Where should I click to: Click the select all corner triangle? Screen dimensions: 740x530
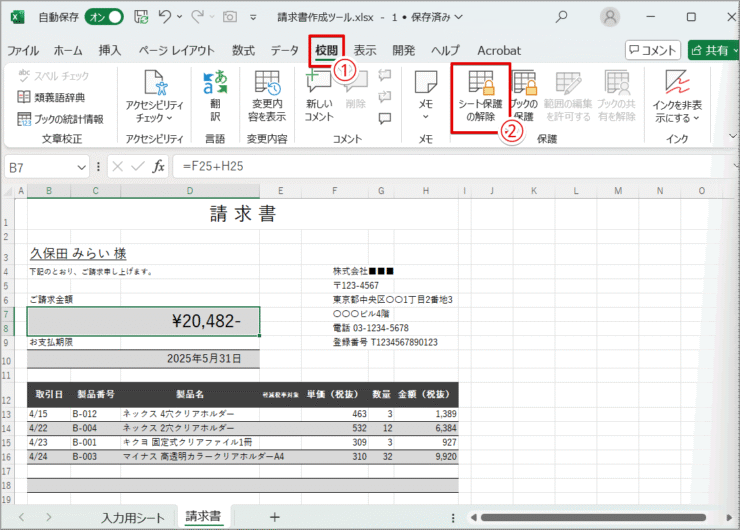(8, 191)
